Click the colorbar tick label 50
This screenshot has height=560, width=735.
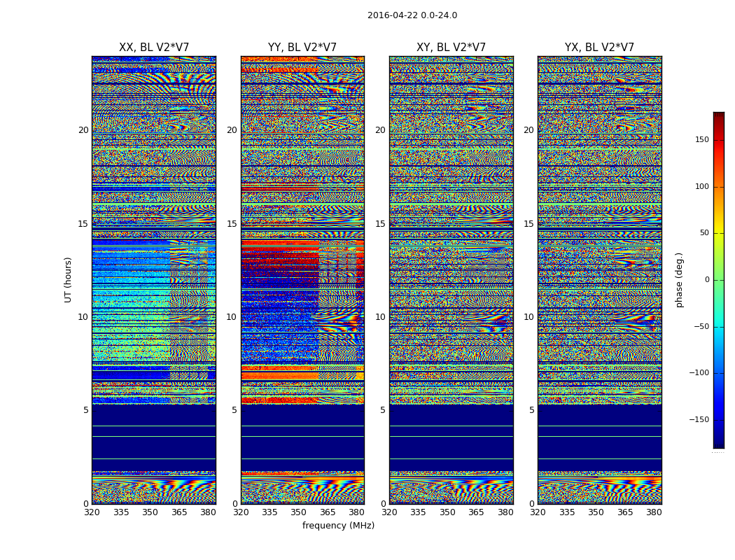point(704,233)
